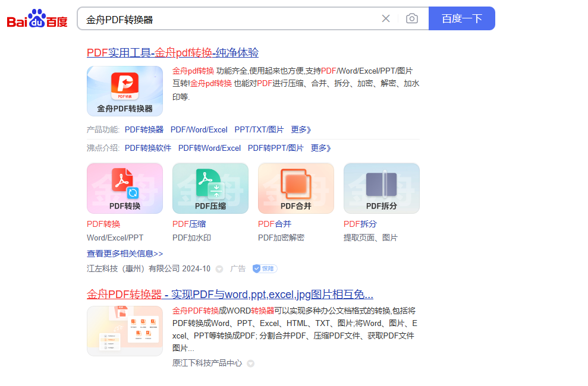This screenshot has width=588, height=386.
Task: Click PDF加水印 description text
Action: coord(191,238)
